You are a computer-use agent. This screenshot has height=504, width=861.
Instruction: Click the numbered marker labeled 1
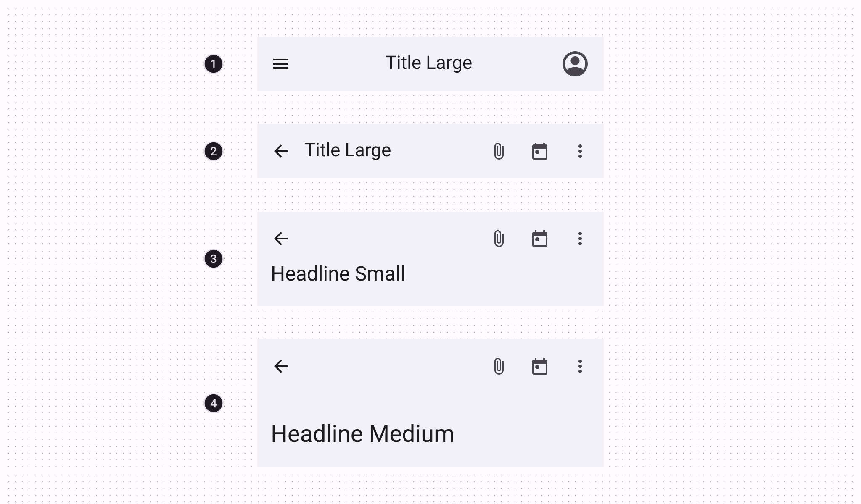coord(214,64)
